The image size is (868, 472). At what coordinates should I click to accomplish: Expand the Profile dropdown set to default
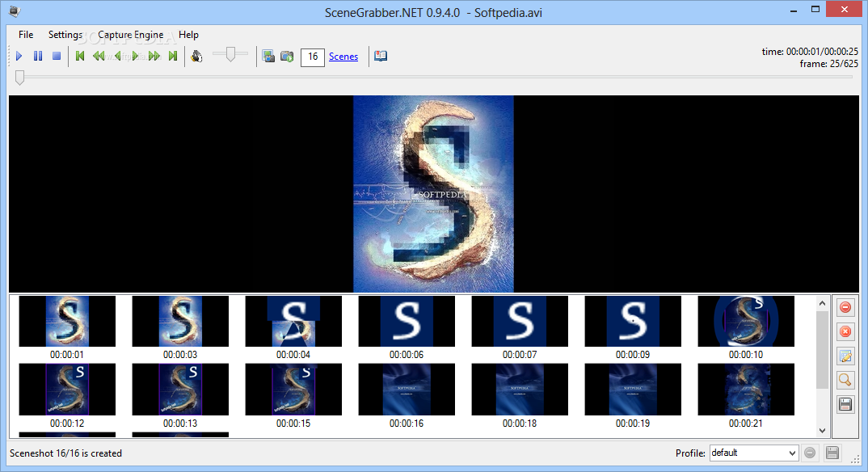click(754, 453)
